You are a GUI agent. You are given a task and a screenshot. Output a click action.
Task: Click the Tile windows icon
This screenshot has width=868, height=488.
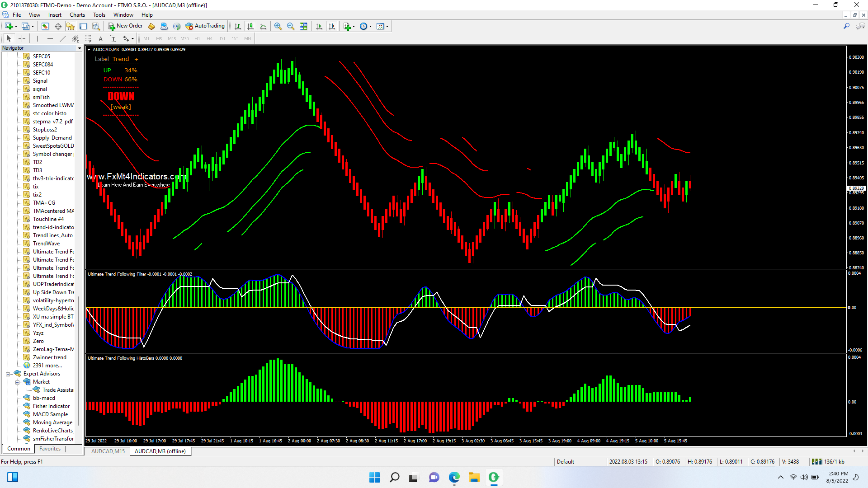[x=303, y=26]
